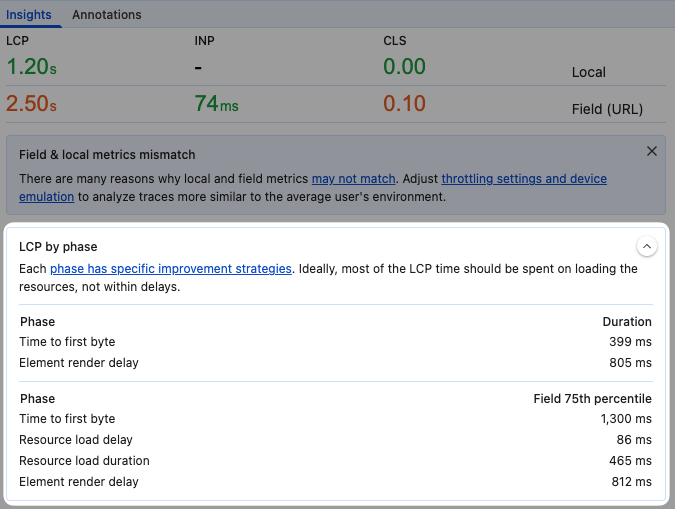This screenshot has height=509, width=675.
Task: Click the 'Resource load delay' row
Action: 336,440
